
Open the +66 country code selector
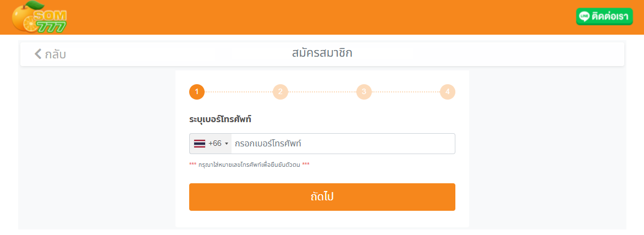[215, 144]
